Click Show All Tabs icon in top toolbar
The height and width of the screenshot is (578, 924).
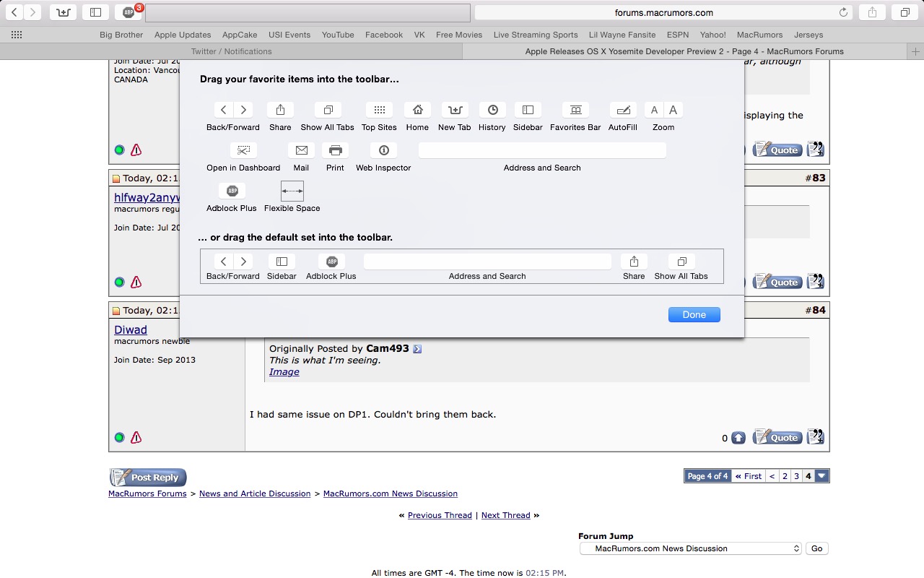(x=905, y=12)
